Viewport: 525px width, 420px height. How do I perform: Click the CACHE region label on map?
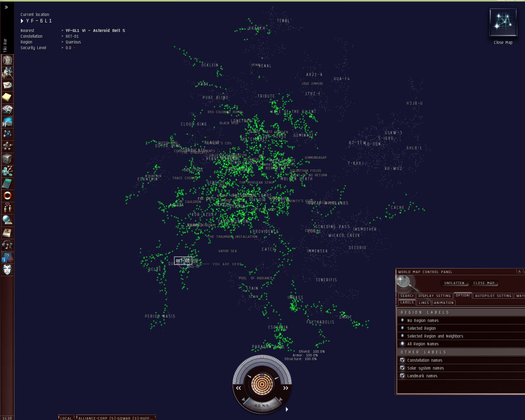click(397, 208)
